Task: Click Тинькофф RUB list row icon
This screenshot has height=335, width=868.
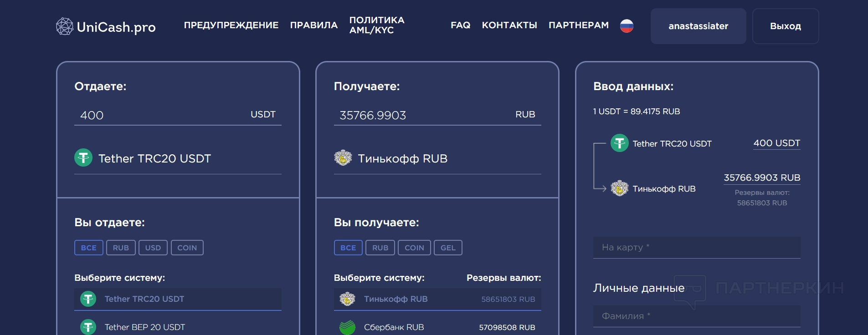Action: pyautogui.click(x=347, y=299)
